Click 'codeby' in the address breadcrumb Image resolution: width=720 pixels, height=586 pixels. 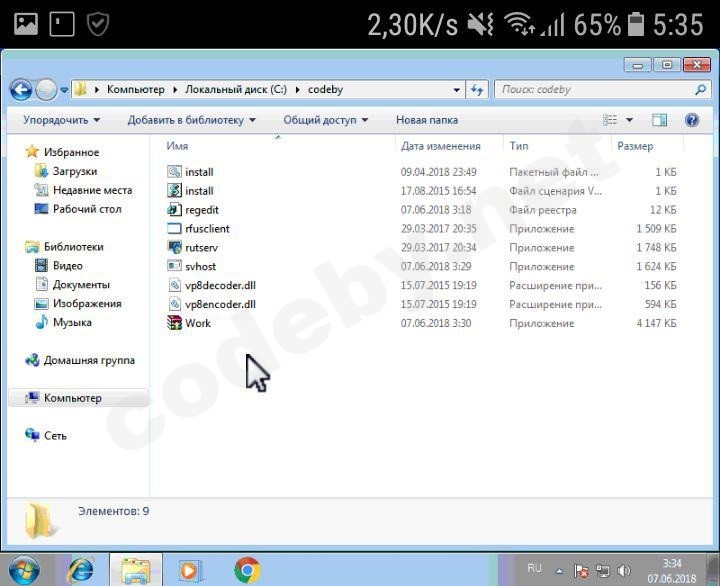(325, 89)
